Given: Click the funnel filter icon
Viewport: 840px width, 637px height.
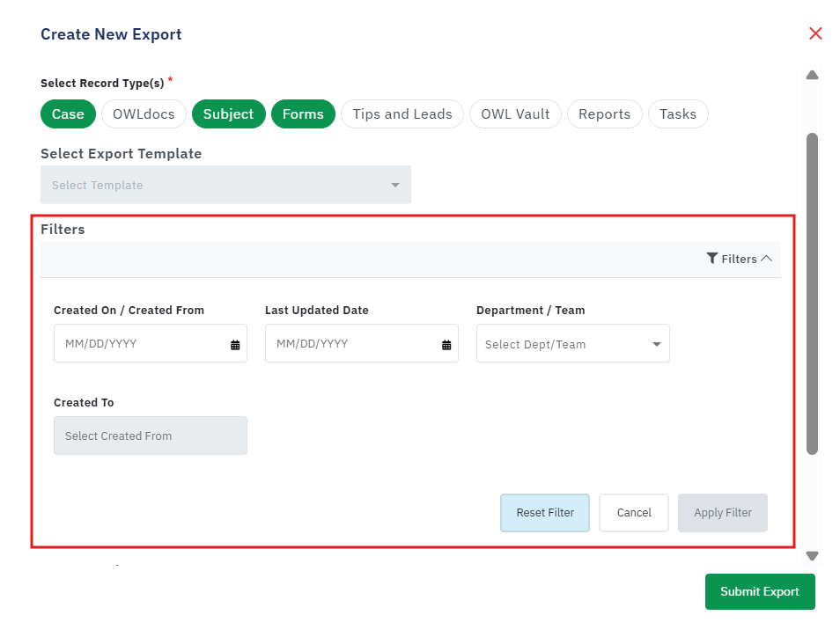Looking at the screenshot, I should point(712,259).
